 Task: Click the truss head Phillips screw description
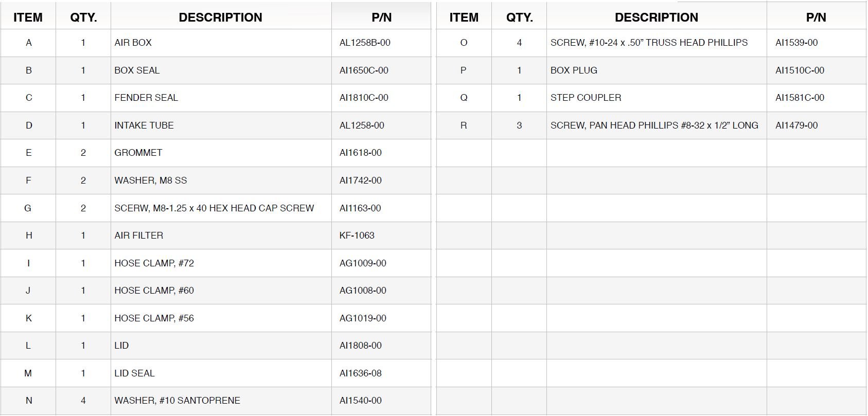point(649,43)
